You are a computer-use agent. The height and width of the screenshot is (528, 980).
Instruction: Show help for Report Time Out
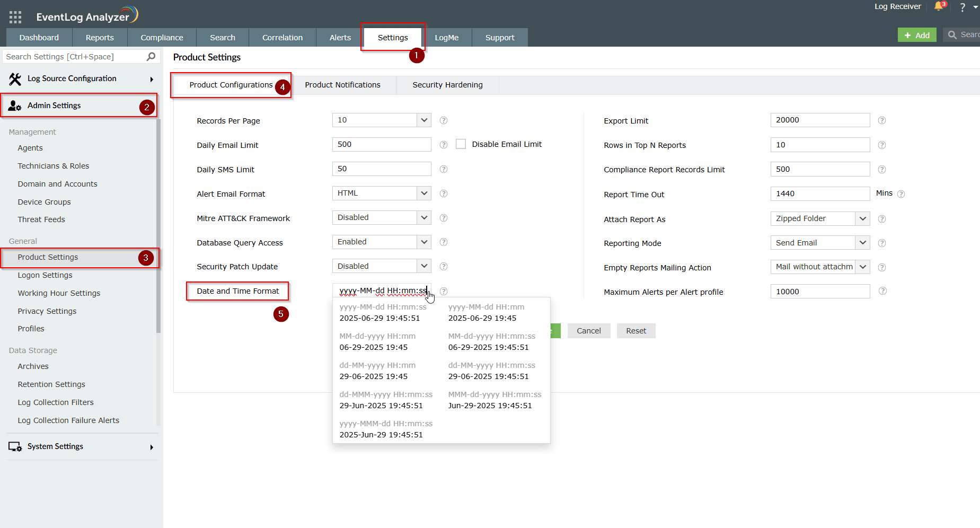(901, 194)
